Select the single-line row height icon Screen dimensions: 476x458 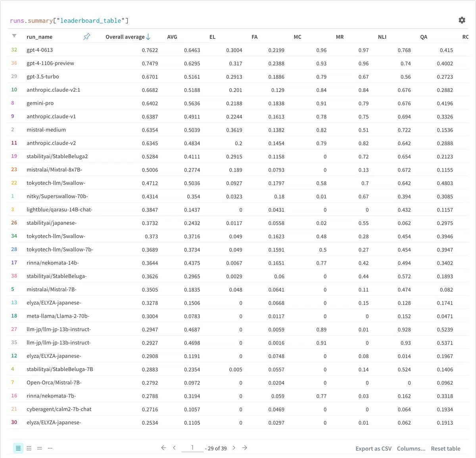[x=50, y=448]
